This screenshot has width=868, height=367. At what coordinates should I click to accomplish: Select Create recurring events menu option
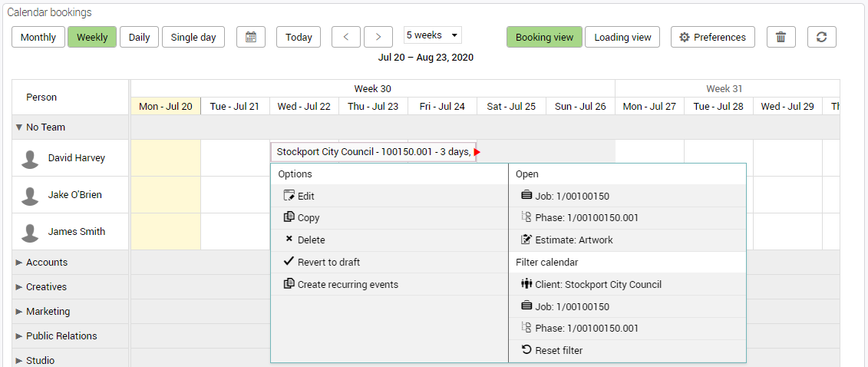347,284
